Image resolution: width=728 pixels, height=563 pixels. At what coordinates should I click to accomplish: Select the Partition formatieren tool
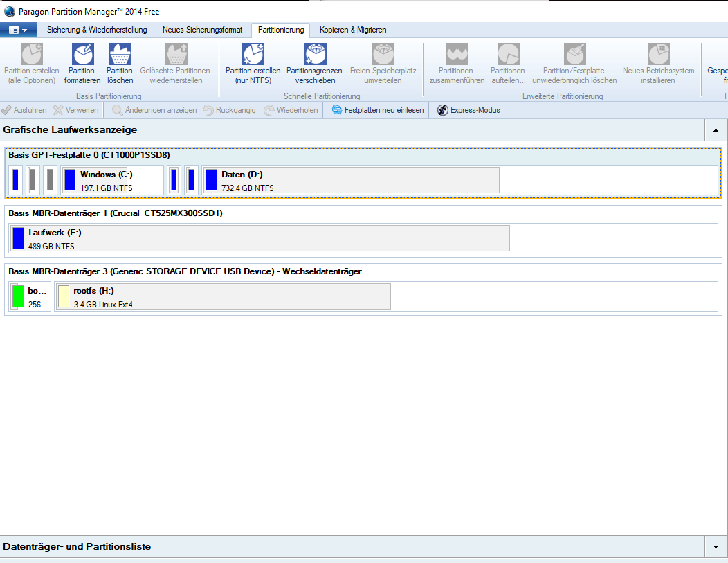click(x=82, y=54)
